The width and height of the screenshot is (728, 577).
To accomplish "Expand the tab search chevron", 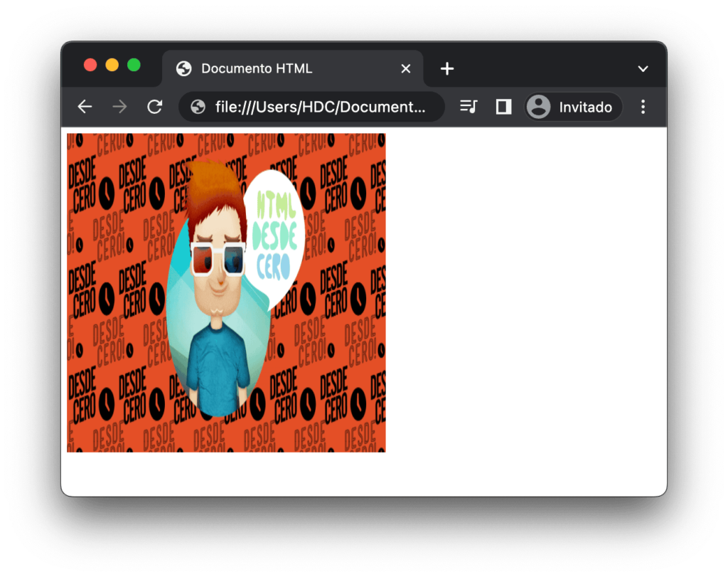I will [x=643, y=69].
